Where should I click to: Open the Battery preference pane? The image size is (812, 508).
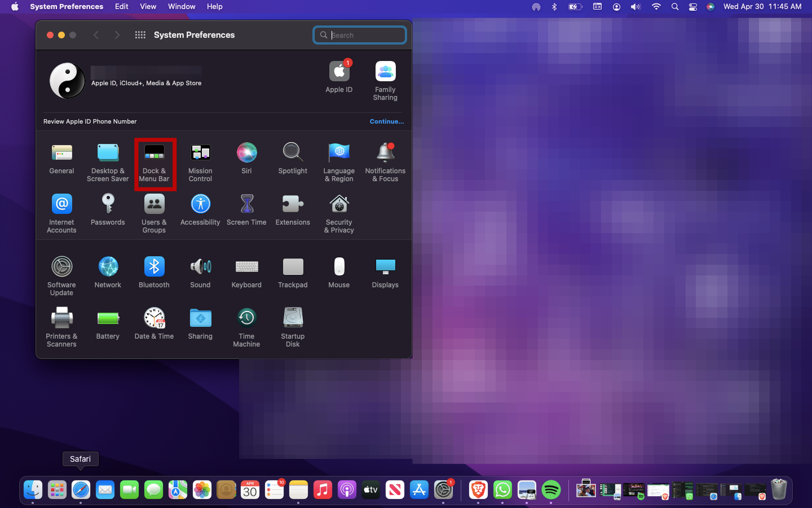tap(108, 324)
